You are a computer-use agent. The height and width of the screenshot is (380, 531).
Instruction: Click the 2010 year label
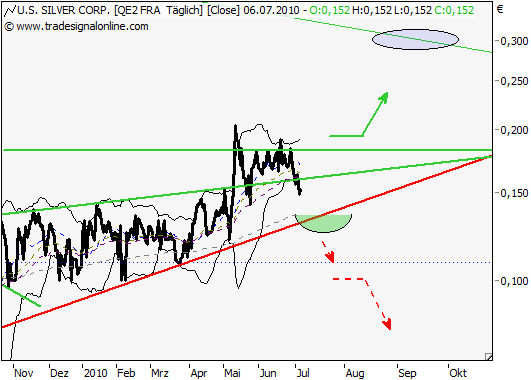[95, 373]
